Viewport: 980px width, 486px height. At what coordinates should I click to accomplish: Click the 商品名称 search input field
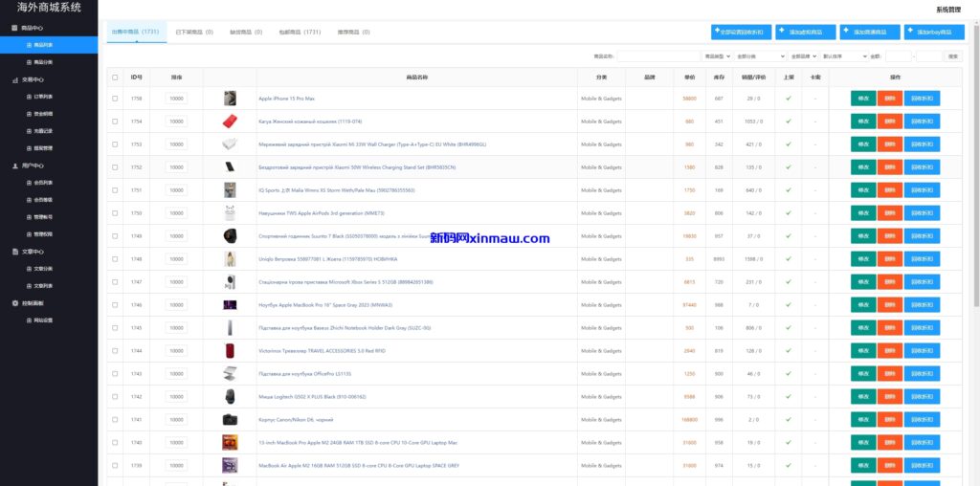pos(658,56)
